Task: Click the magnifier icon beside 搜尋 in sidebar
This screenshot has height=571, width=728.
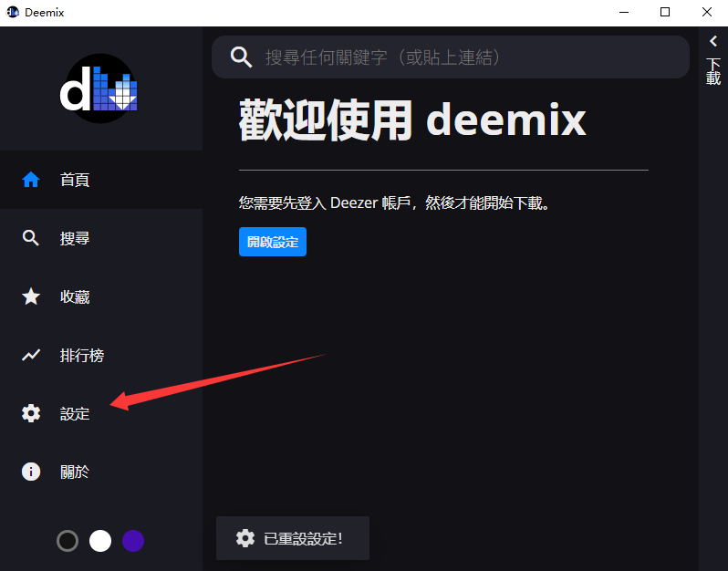Action: [31, 238]
